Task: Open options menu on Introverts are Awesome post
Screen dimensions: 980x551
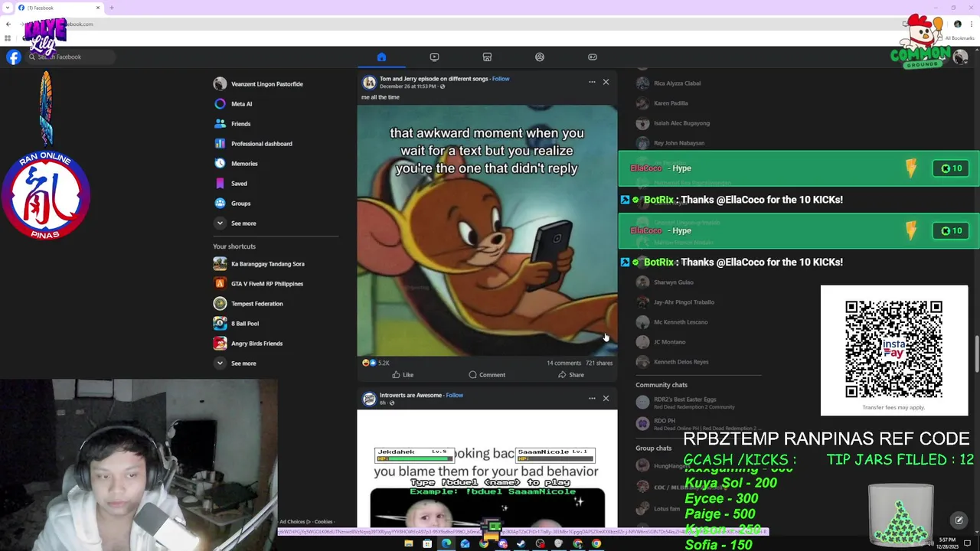Action: 592,398
